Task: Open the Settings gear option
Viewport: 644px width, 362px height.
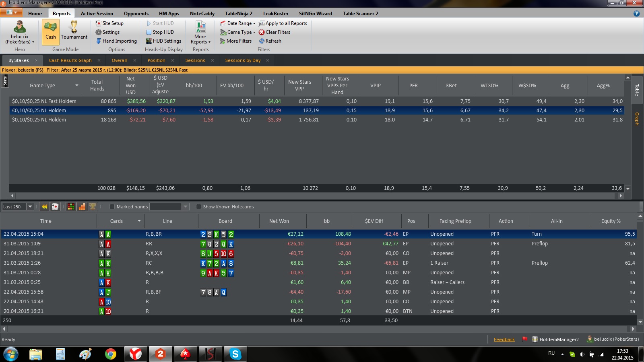Action: [x=107, y=32]
